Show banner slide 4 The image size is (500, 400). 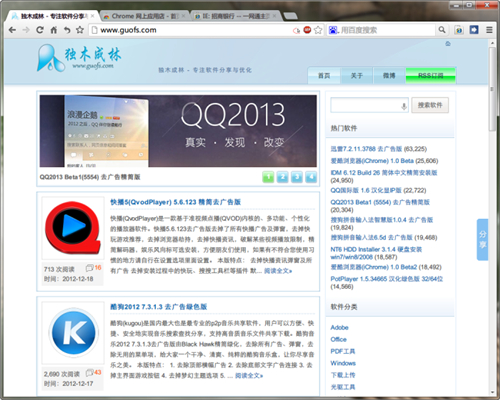311,177
